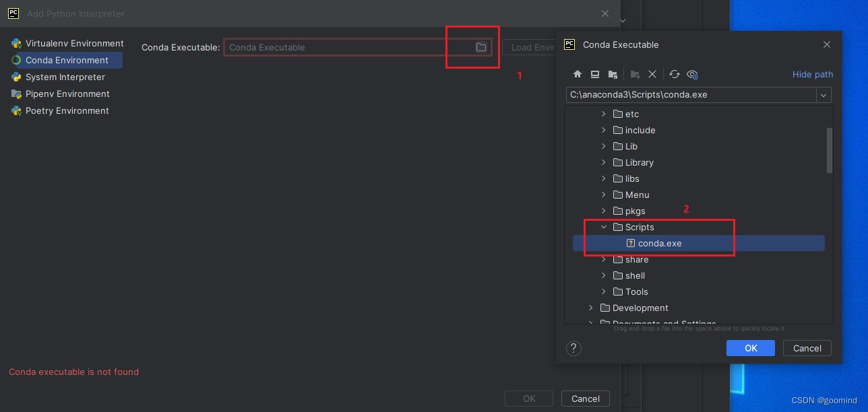
Task: Click Poetry Environment icon
Action: pos(16,110)
